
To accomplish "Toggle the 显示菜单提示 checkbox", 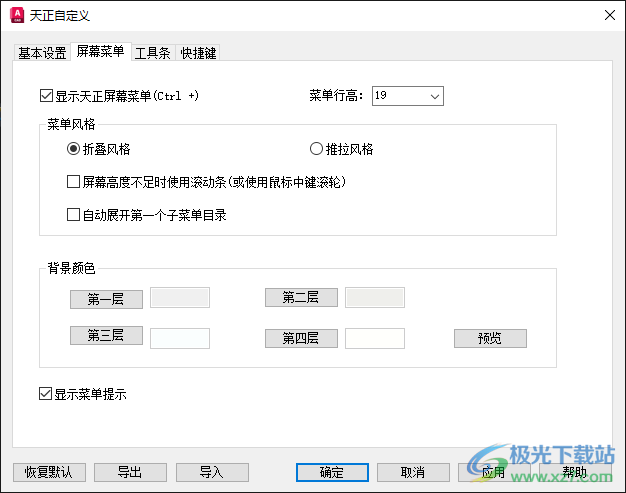I will click(x=46, y=394).
